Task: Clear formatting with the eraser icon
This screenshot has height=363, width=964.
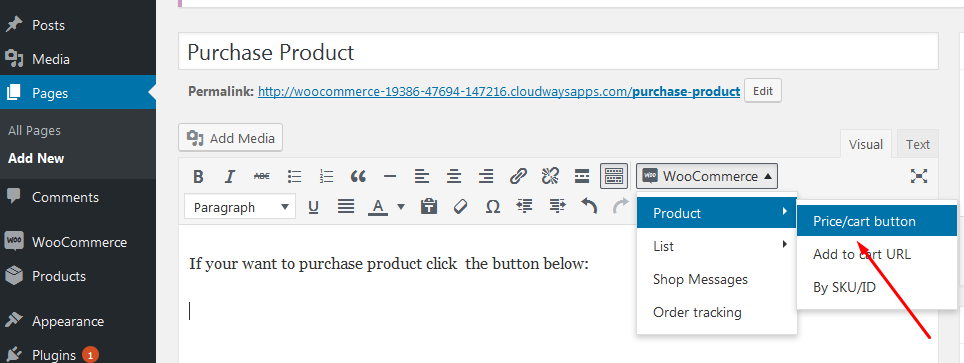Action: pos(460,207)
